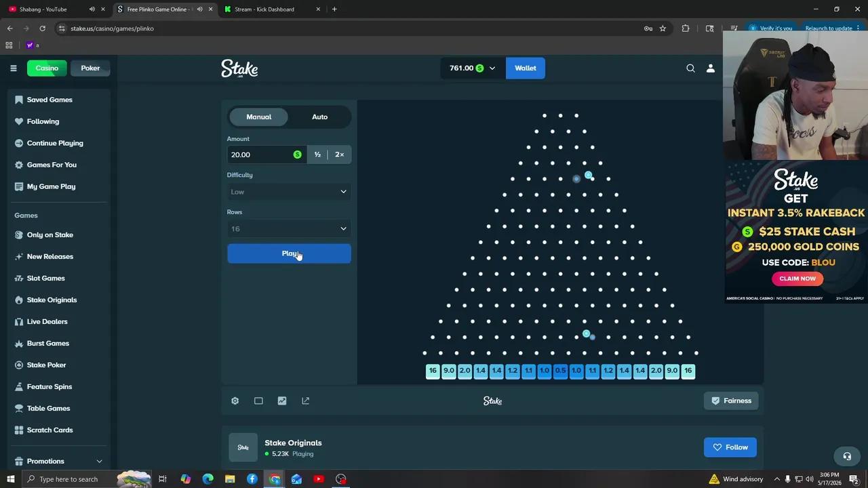
Task: Click the Stake Originals provider thumbnail
Action: pos(243,447)
